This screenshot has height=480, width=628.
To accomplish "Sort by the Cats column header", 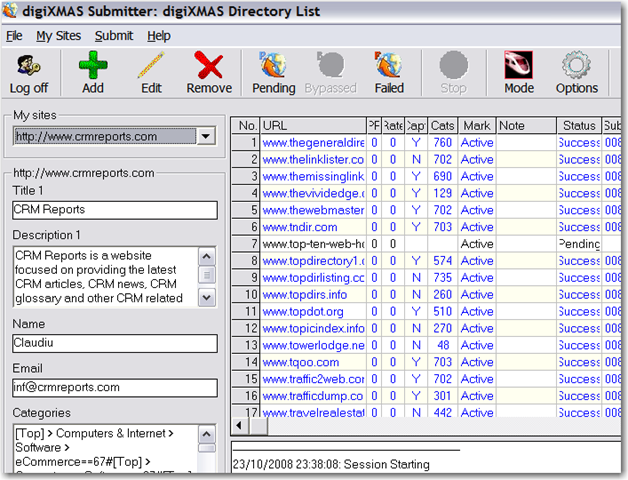I will point(442,126).
